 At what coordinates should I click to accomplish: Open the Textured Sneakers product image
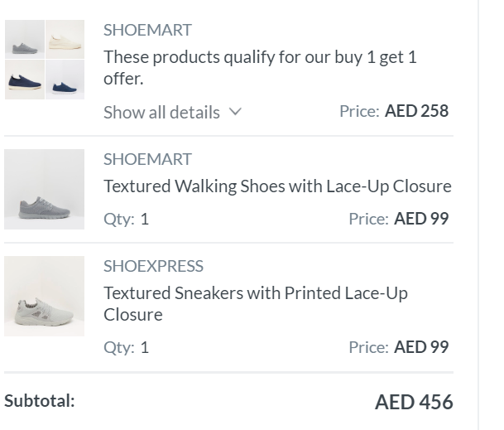44,296
